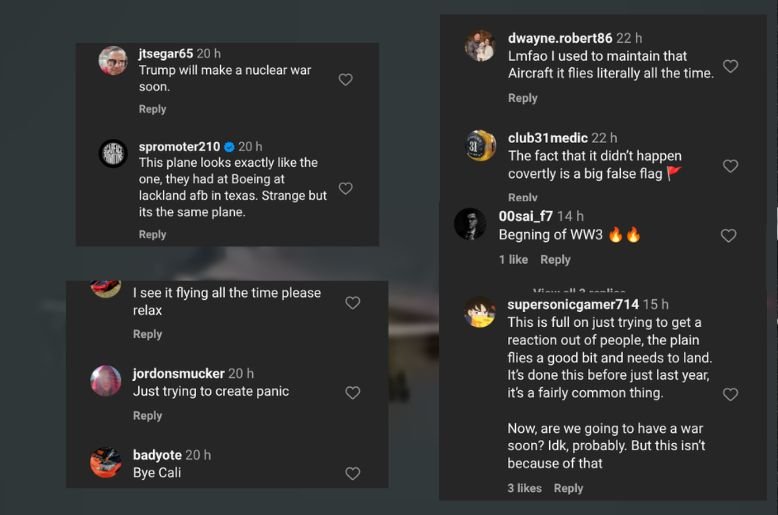Image resolution: width=778 pixels, height=515 pixels.
Task: Like the 'flying all the time' comment
Action: pyautogui.click(x=352, y=303)
